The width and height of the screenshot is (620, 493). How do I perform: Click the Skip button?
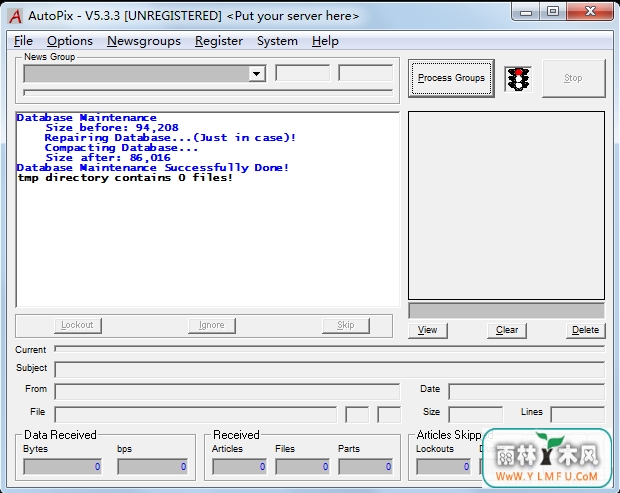[x=346, y=325]
